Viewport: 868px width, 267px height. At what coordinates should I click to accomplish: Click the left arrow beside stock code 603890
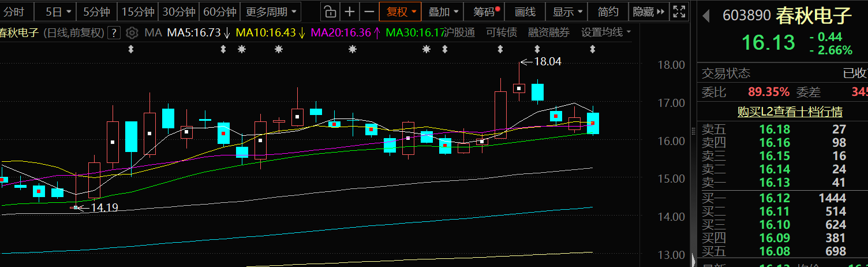pyautogui.click(x=706, y=16)
